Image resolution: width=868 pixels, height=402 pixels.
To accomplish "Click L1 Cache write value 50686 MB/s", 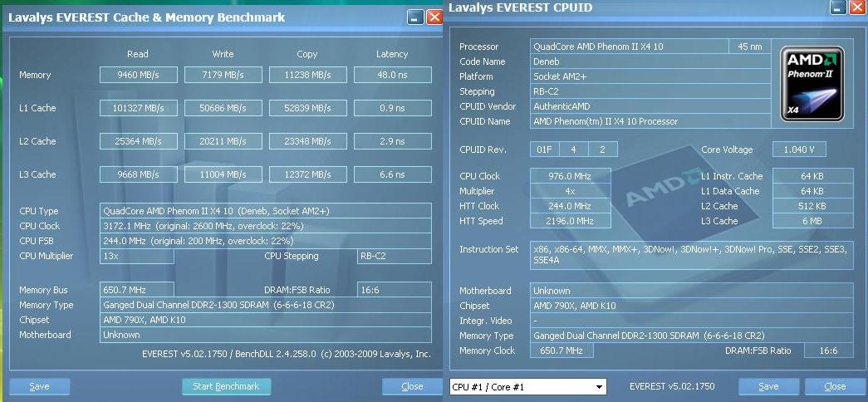I will [223, 108].
